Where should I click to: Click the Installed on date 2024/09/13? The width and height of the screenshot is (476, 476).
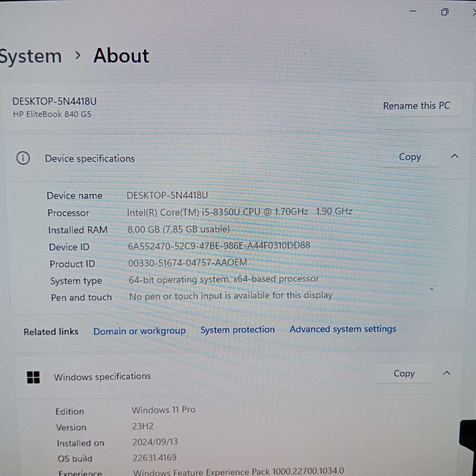coord(155,441)
